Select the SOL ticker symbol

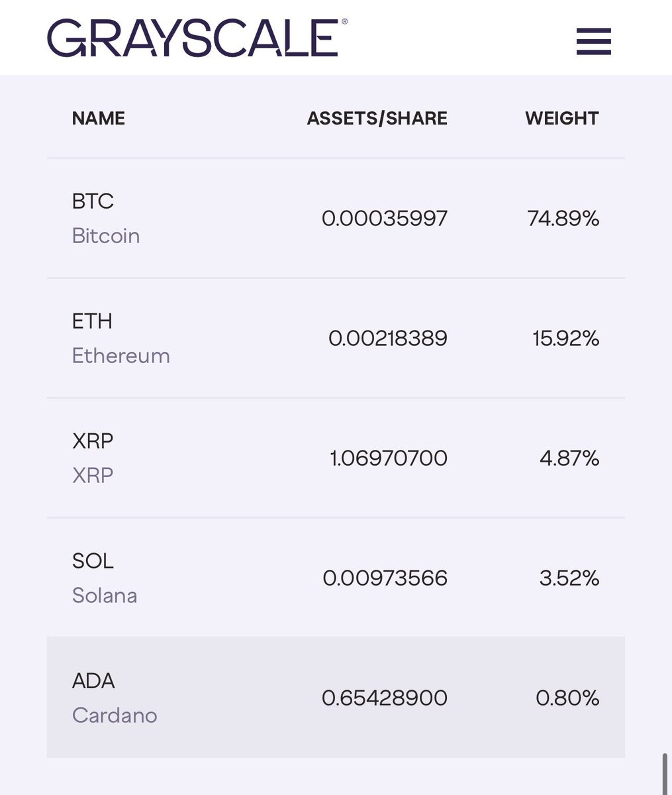[93, 560]
